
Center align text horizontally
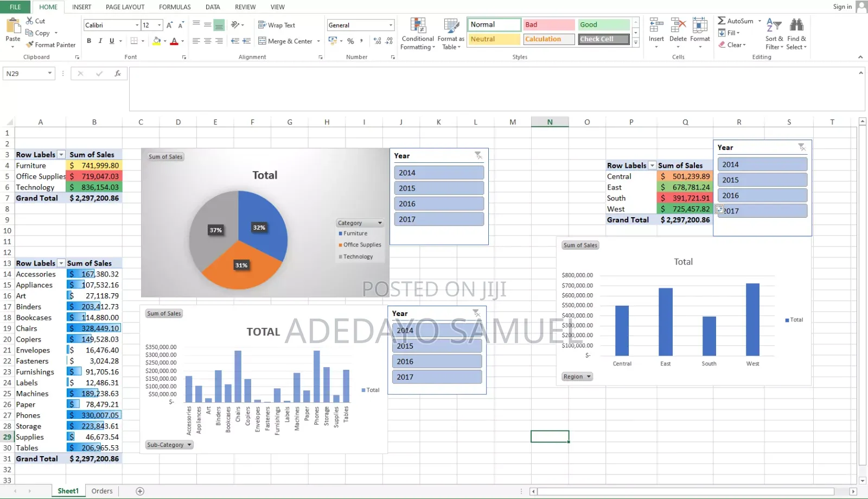pos(207,41)
